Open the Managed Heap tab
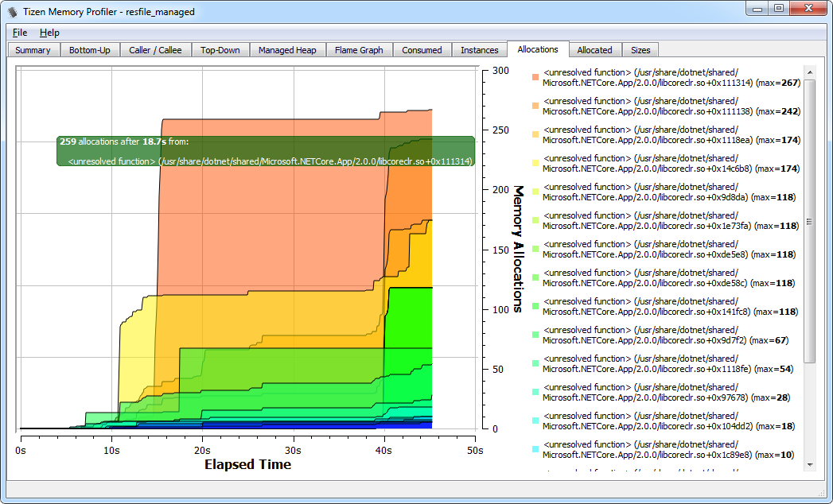 (287, 49)
